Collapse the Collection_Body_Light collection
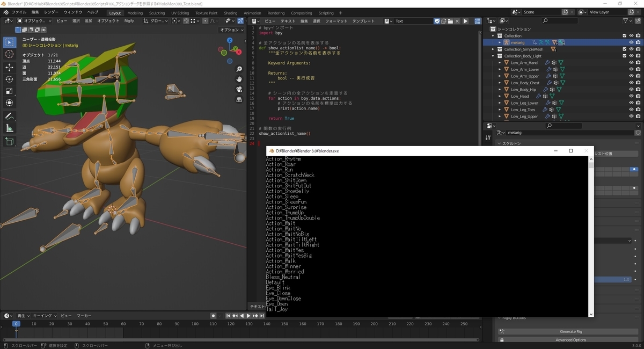 [x=492, y=55]
